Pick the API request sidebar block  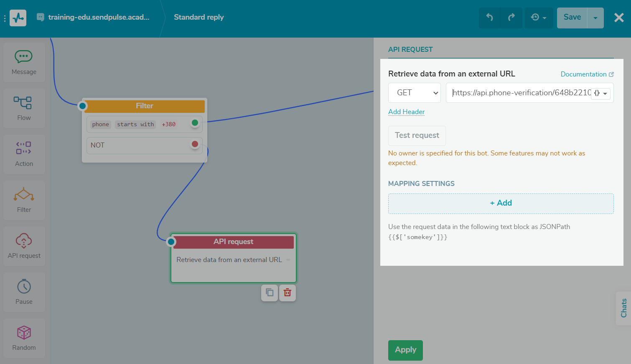coord(24,246)
